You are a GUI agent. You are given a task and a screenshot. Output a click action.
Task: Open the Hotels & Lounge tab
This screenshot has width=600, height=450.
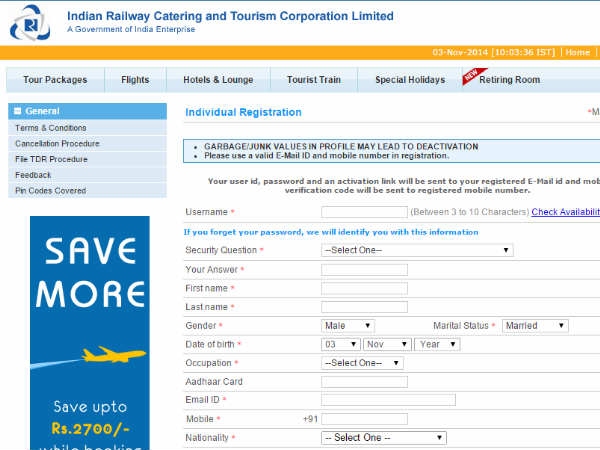218,80
